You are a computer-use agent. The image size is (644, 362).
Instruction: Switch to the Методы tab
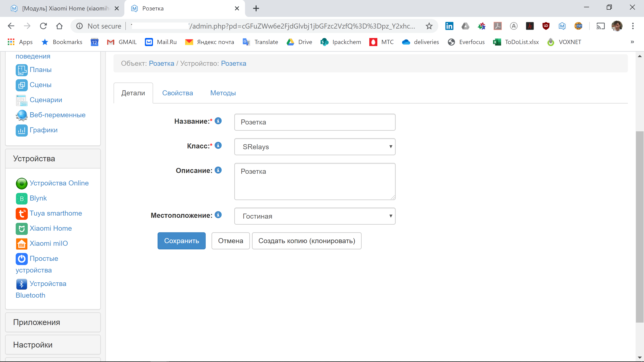(x=223, y=93)
